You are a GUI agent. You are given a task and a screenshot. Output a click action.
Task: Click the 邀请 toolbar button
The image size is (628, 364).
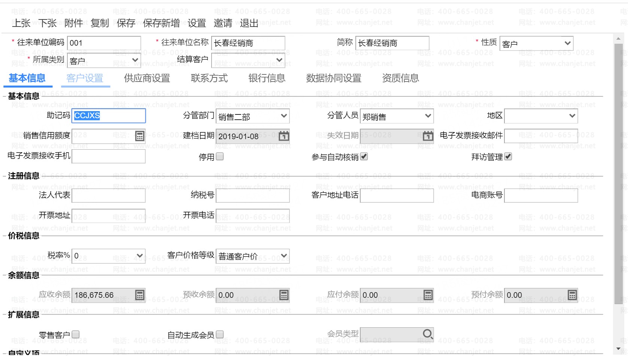pos(223,23)
